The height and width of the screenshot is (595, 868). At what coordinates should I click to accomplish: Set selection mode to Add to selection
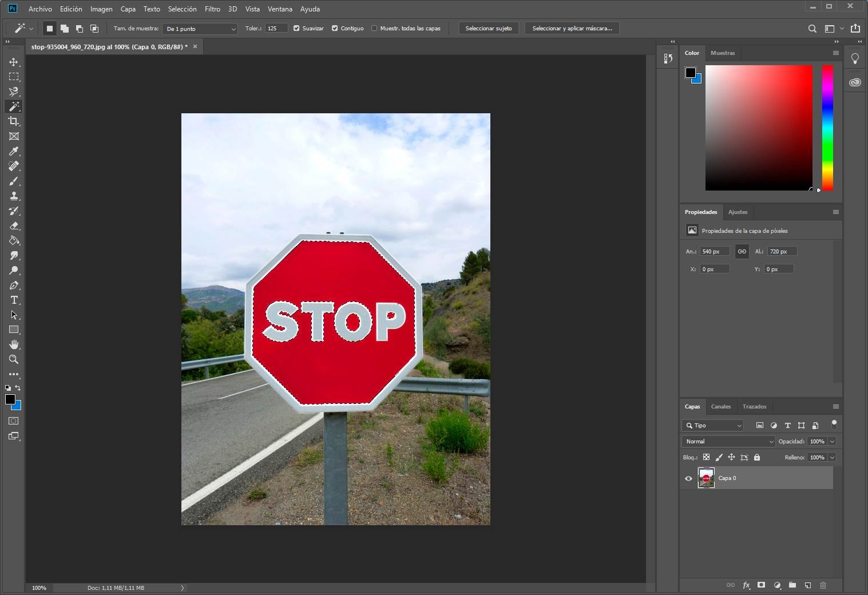pyautogui.click(x=65, y=29)
